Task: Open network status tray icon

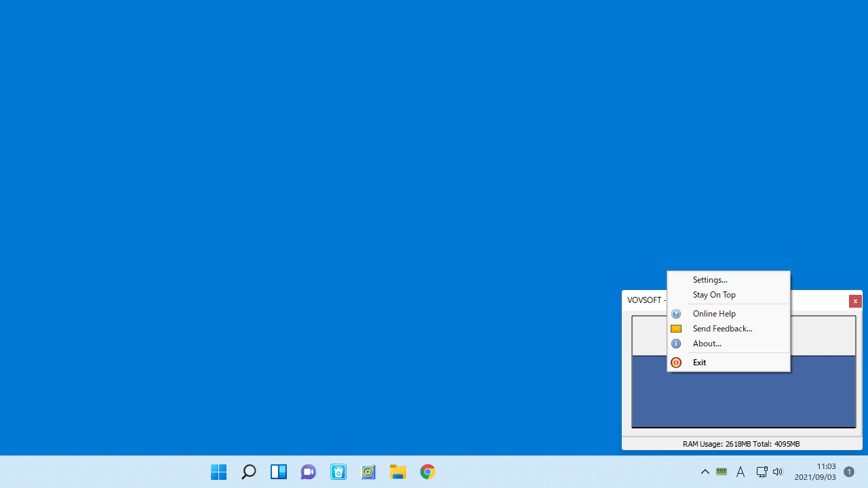Action: click(762, 472)
